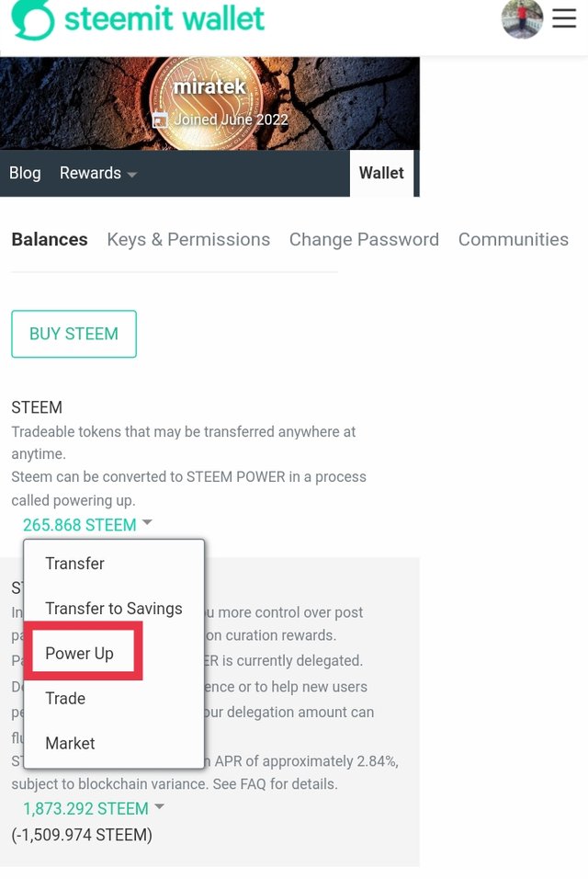
Task: Switch to the Wallet tab
Action: (x=381, y=173)
